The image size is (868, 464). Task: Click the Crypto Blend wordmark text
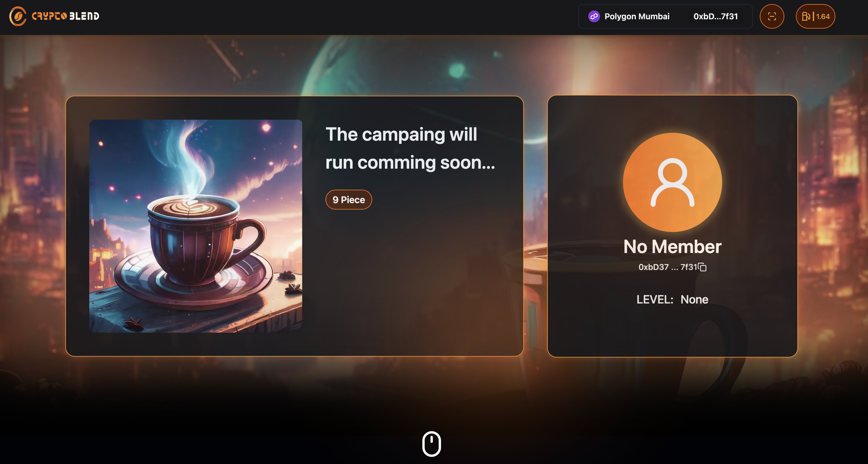(65, 16)
